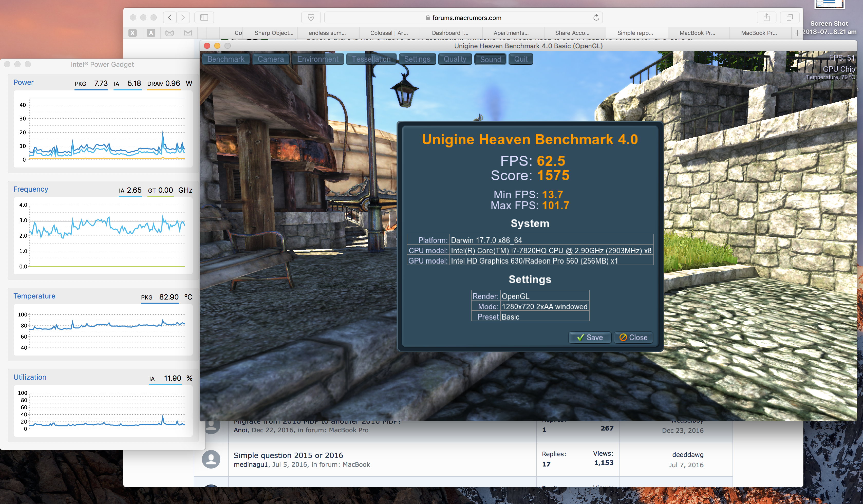863x504 pixels.
Task: Close the Unigine Heaven window
Action: click(x=207, y=46)
